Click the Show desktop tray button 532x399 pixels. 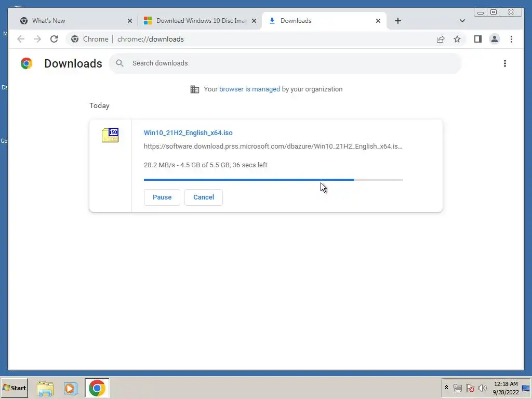coord(526,388)
